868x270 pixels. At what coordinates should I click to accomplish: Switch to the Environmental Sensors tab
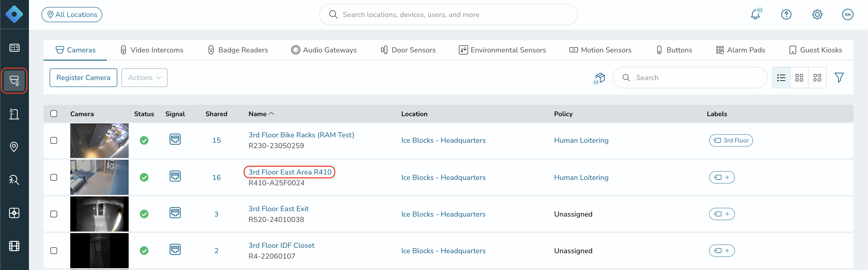(502, 50)
